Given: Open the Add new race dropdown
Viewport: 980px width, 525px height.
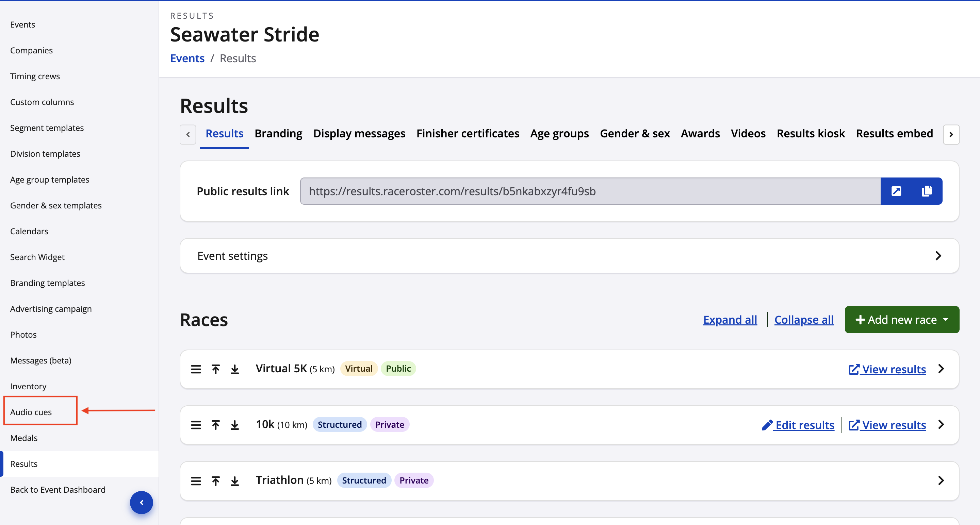Looking at the screenshot, I should tap(902, 320).
